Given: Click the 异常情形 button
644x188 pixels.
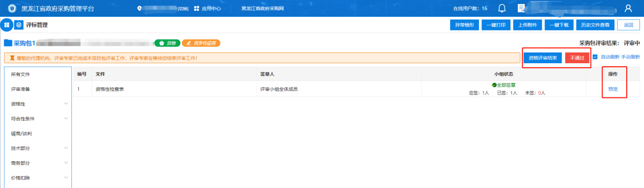Looking at the screenshot, I should pos(465,25).
